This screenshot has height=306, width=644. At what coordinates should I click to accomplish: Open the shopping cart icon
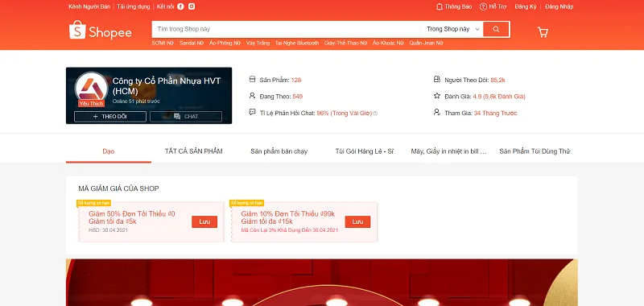pyautogui.click(x=543, y=32)
